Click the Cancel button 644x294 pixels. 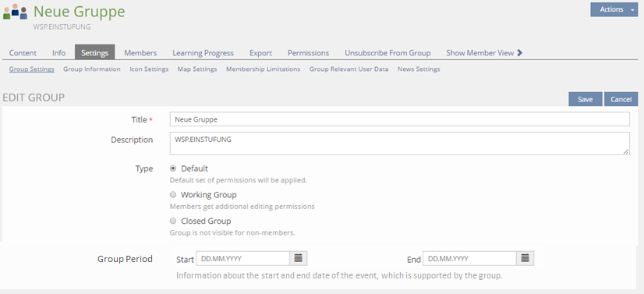point(621,99)
